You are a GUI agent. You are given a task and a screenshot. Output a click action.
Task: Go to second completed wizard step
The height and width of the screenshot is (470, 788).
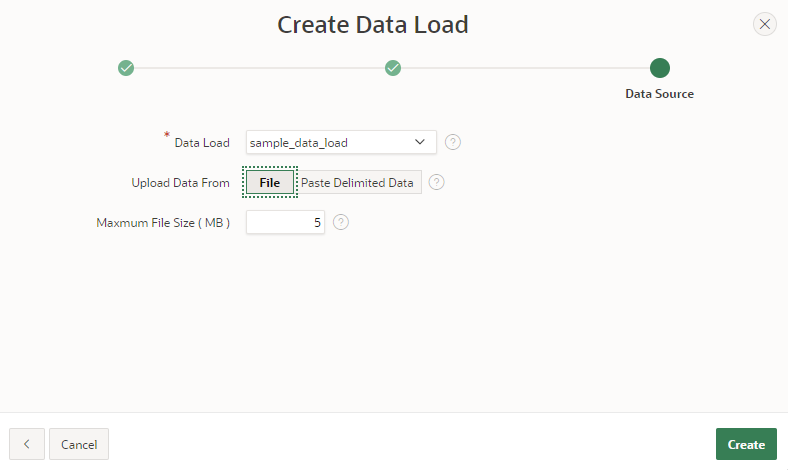(393, 68)
